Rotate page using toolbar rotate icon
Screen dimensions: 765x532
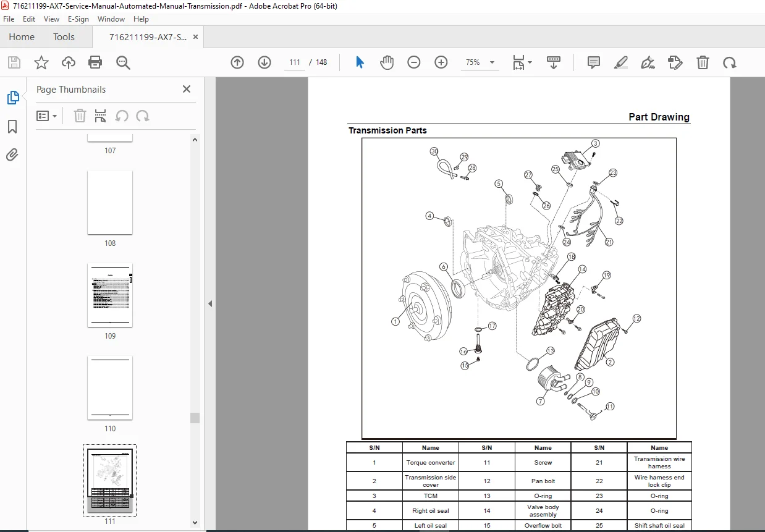730,62
